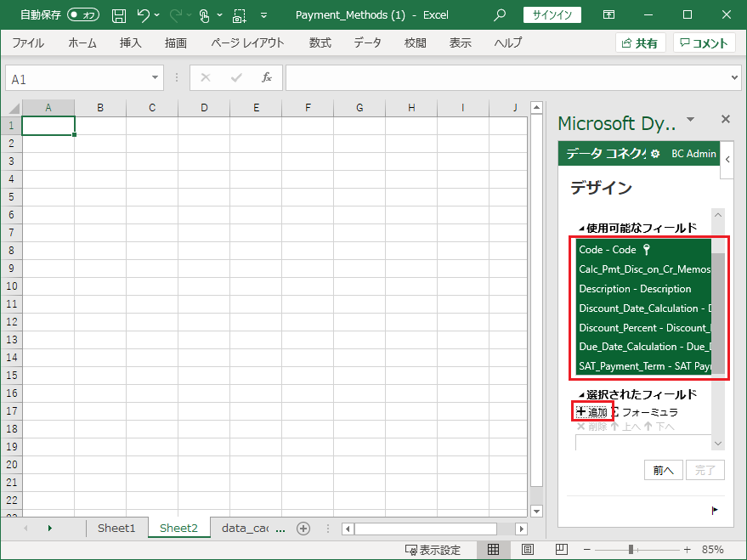Zoom out with the minus icon

click(x=587, y=550)
